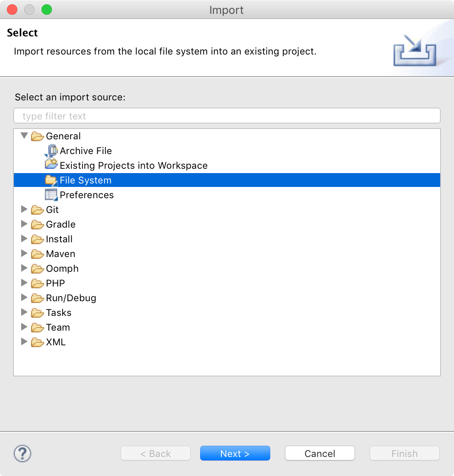This screenshot has width=454, height=476.
Task: Click the Git folder icon
Action: pos(38,210)
